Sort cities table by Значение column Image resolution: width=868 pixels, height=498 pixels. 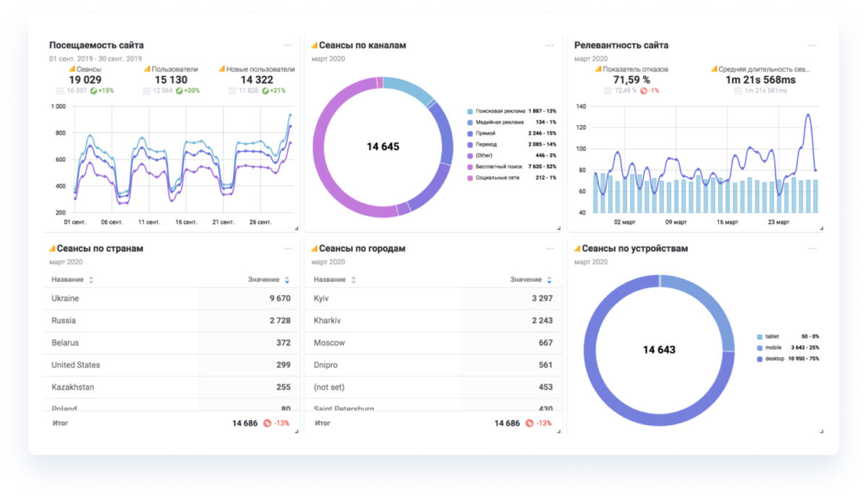(549, 280)
